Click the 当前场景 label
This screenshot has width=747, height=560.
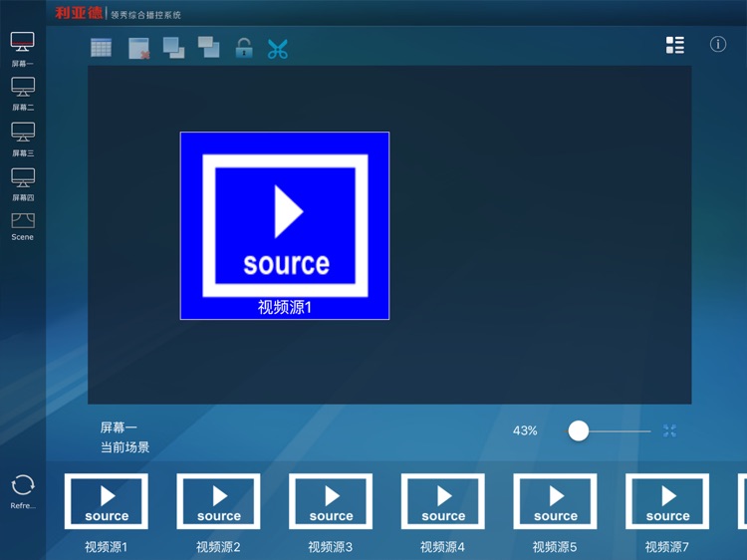tap(124, 447)
